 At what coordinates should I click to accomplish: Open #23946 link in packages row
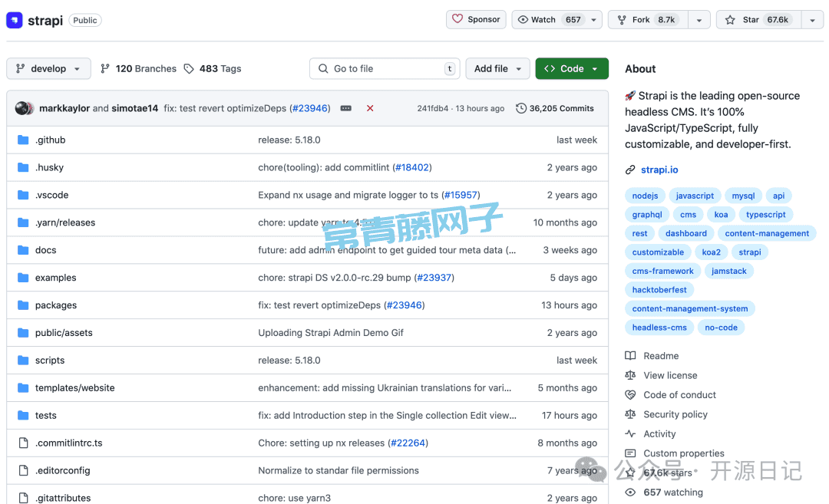click(x=405, y=305)
